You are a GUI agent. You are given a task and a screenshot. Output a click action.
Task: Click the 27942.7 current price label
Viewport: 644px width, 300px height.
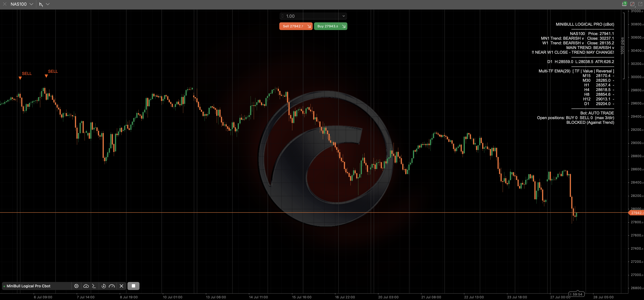[x=636, y=213]
